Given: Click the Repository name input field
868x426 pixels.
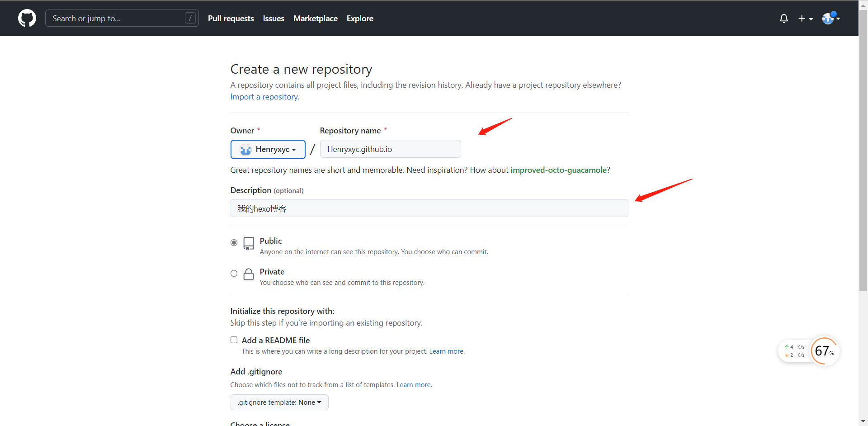Looking at the screenshot, I should [x=390, y=149].
